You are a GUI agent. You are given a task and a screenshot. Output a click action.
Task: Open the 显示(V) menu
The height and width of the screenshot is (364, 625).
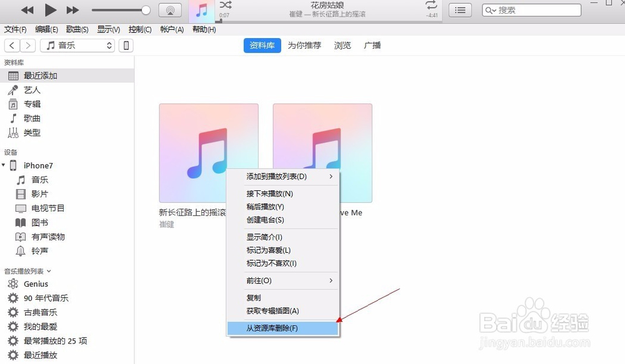[x=108, y=29]
